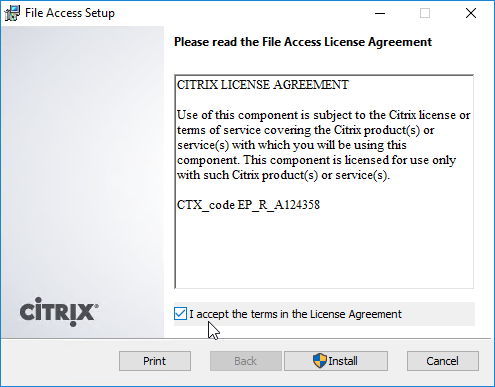Minimize the File Access Setup window

380,13
